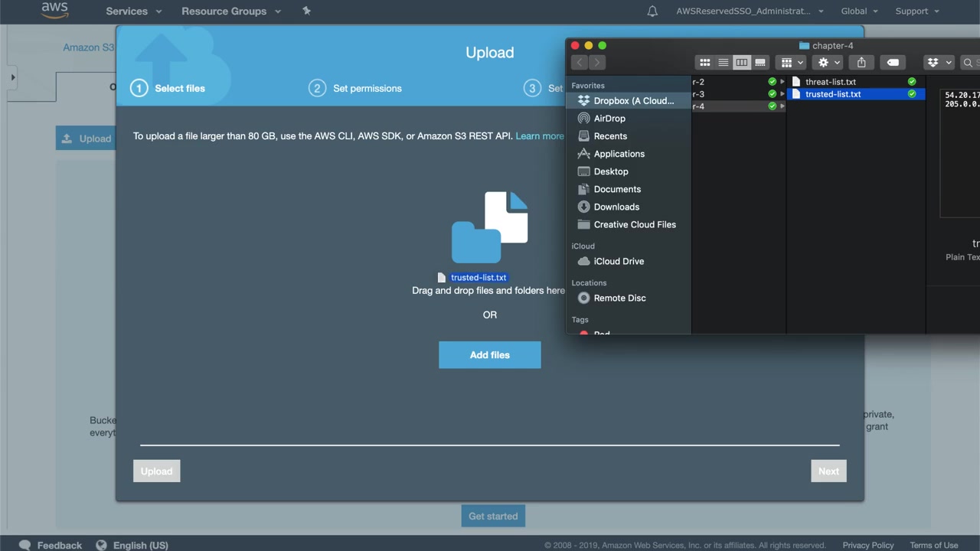
Task: Click the Next button
Action: pos(828,471)
